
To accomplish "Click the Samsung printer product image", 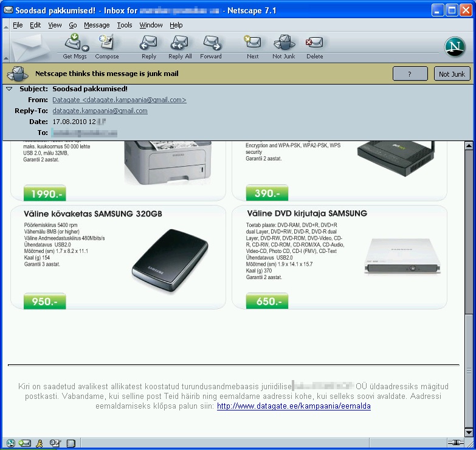I will click(x=168, y=162).
